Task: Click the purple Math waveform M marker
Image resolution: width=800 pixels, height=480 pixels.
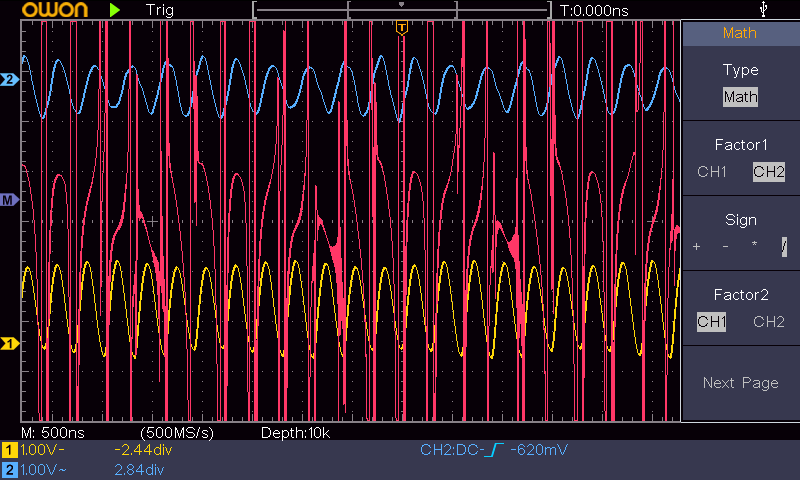Action: [10, 200]
